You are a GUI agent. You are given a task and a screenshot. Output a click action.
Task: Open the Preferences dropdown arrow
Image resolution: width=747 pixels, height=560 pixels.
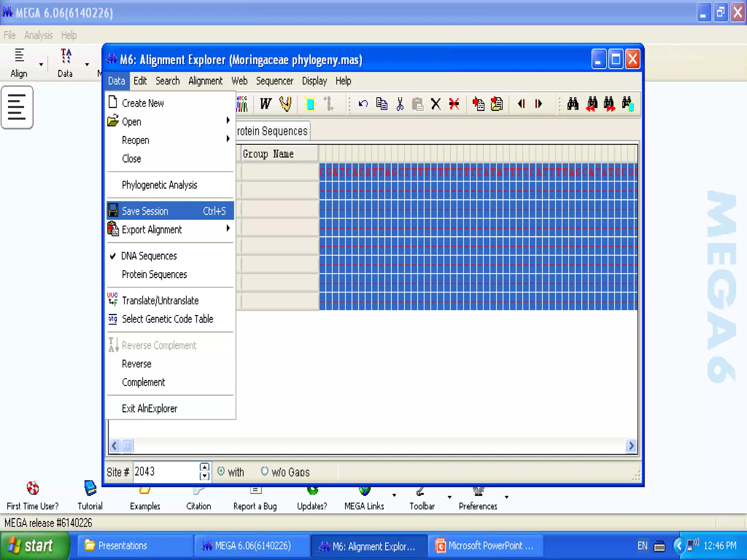pos(507,497)
